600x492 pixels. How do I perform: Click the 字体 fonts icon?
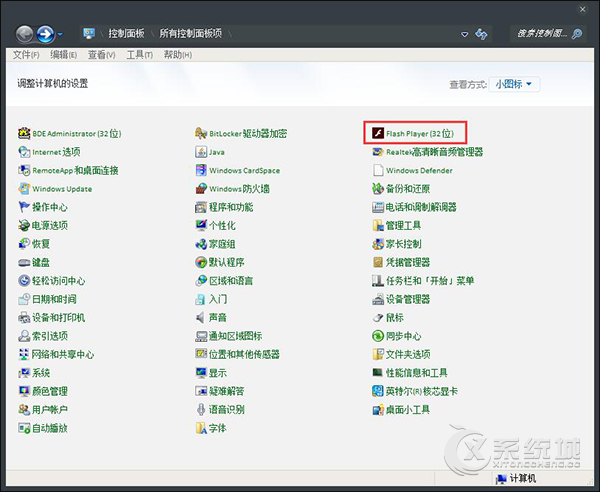pos(201,428)
